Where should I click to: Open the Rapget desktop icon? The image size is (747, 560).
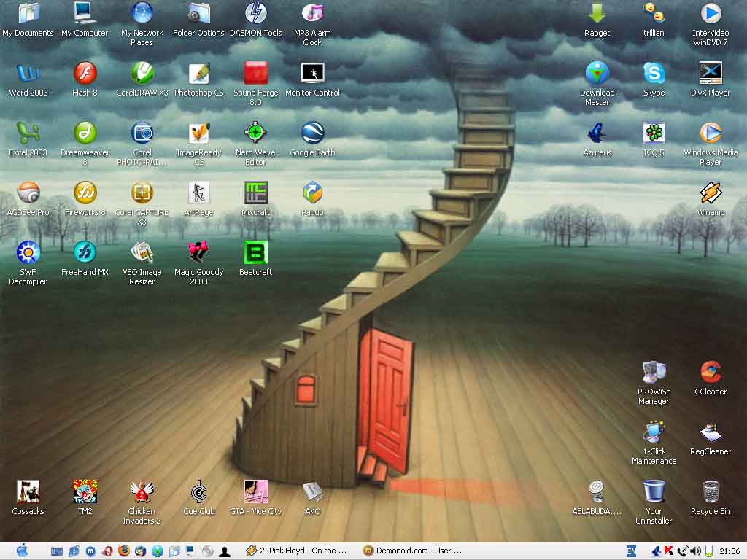click(x=597, y=13)
